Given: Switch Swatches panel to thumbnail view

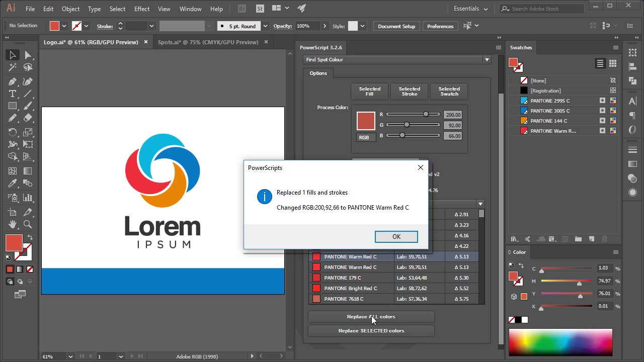Looking at the screenshot, I should tap(612, 63).
